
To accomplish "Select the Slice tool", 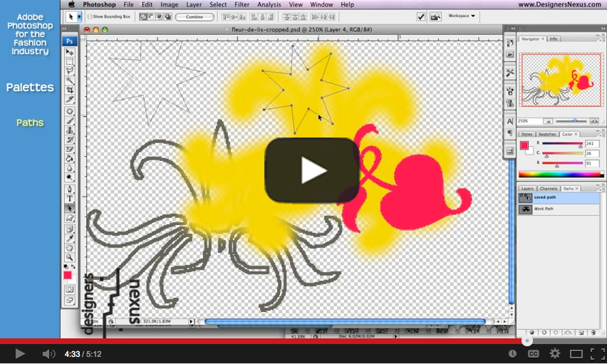I will (x=70, y=99).
